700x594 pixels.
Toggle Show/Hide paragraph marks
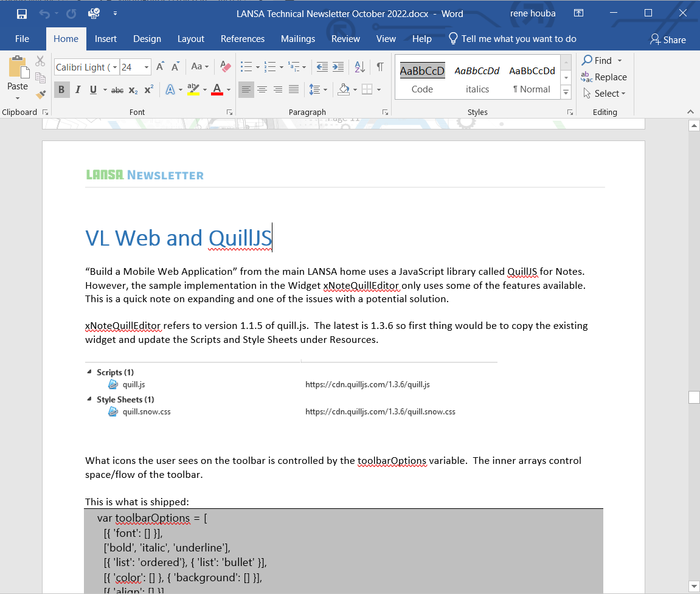(380, 67)
